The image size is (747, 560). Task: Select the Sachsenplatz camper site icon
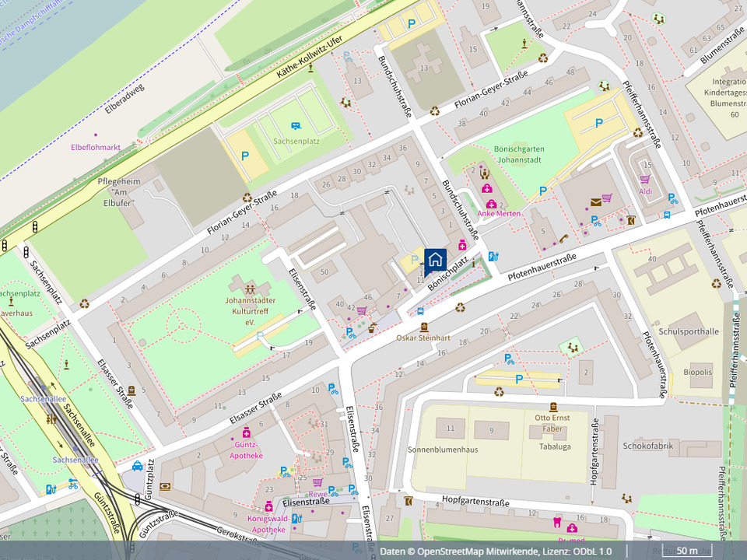296,126
